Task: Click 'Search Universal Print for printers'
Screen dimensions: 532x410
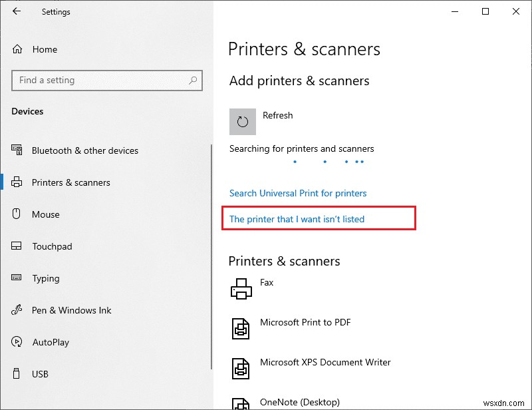Action: click(298, 193)
